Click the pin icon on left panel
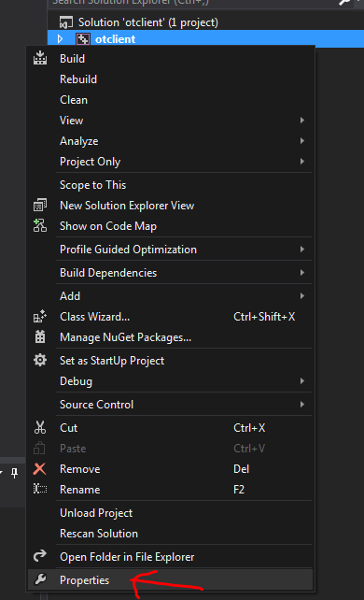 coord(15,473)
